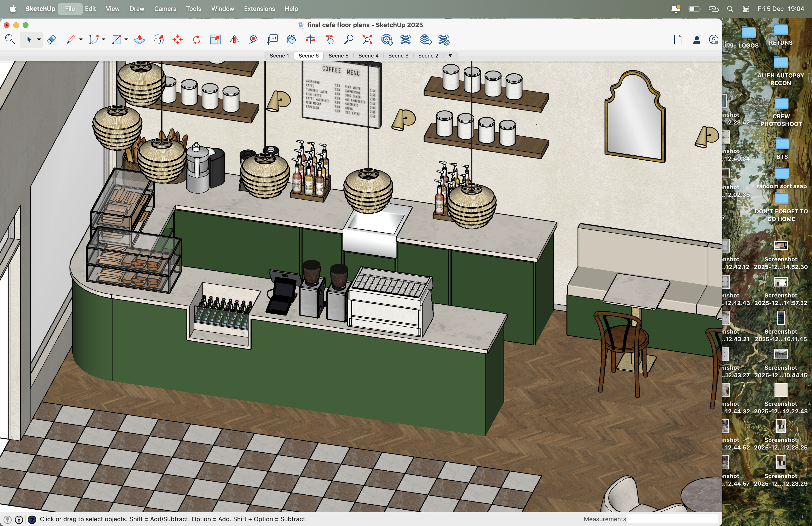Open the scene tabs overflow arrow
The width and height of the screenshot is (812, 526).
450,56
